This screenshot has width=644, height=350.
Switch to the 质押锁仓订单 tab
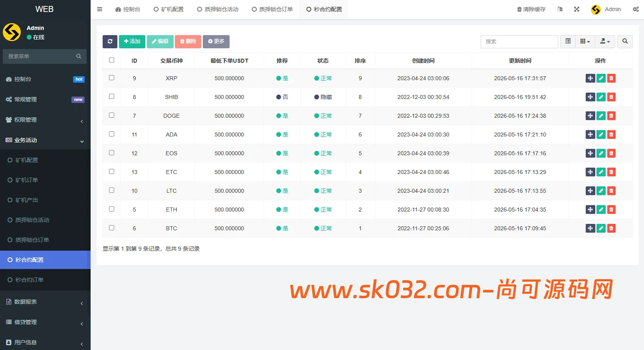click(272, 9)
